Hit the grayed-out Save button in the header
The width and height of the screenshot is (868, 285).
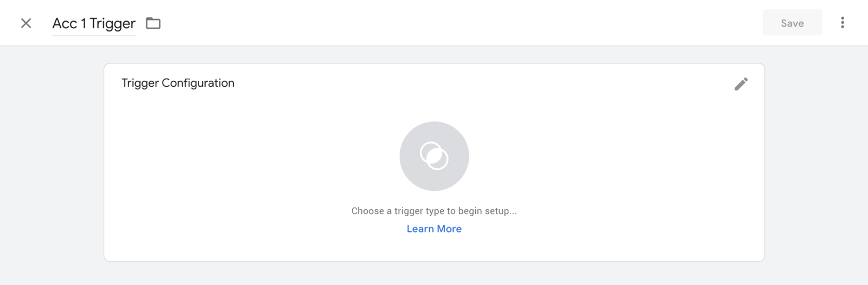coord(793,23)
